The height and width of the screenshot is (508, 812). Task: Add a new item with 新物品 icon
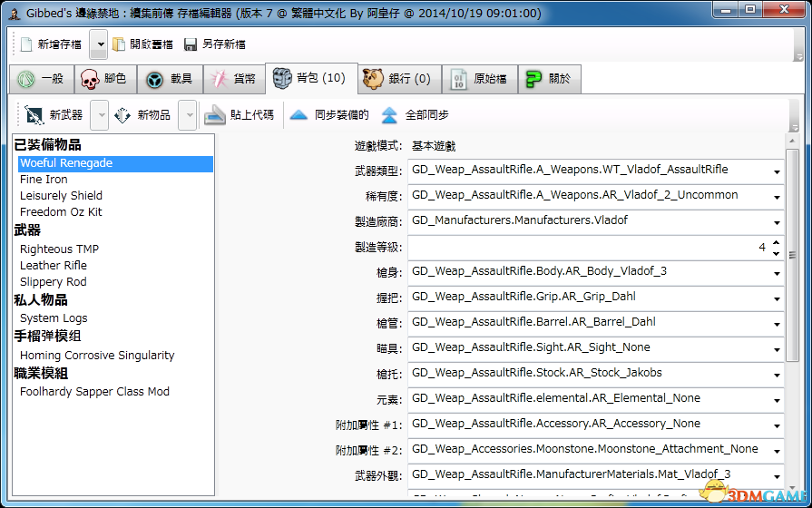122,115
